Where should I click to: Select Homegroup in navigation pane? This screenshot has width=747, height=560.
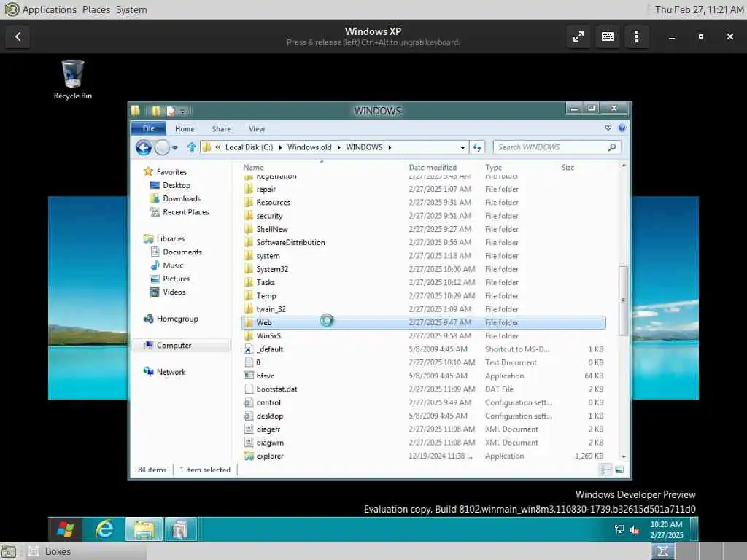177,319
